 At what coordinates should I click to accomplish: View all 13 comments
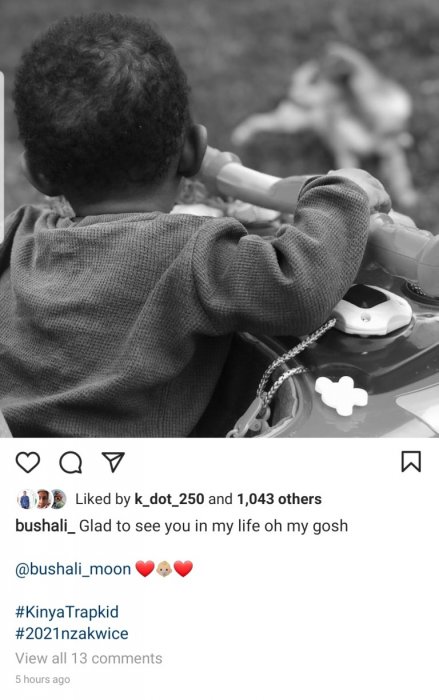pyautogui.click(x=89, y=658)
